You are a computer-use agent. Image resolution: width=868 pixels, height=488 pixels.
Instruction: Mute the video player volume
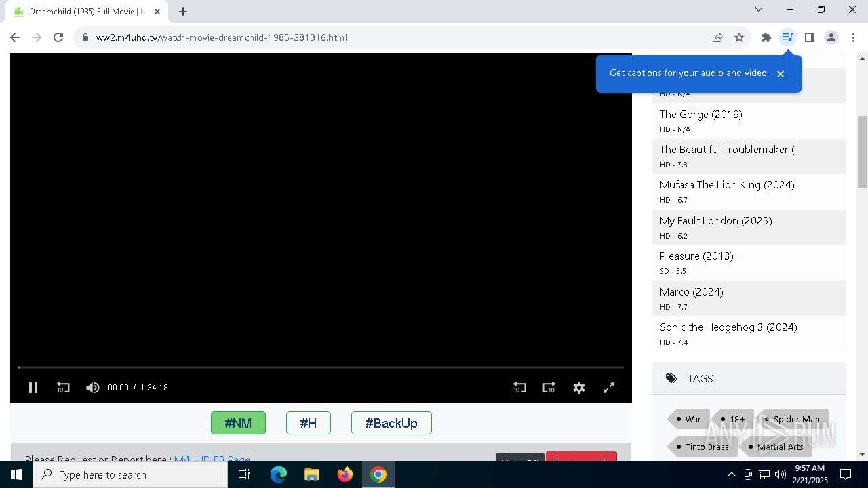(93, 388)
